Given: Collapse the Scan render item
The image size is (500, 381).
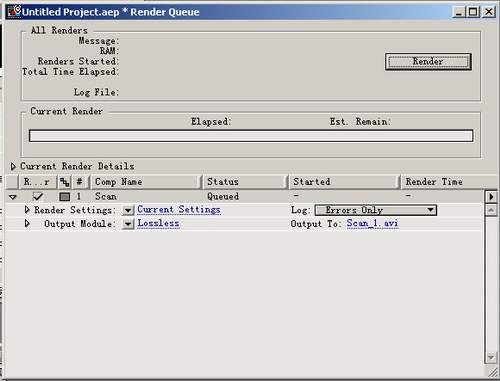Looking at the screenshot, I should [13, 197].
